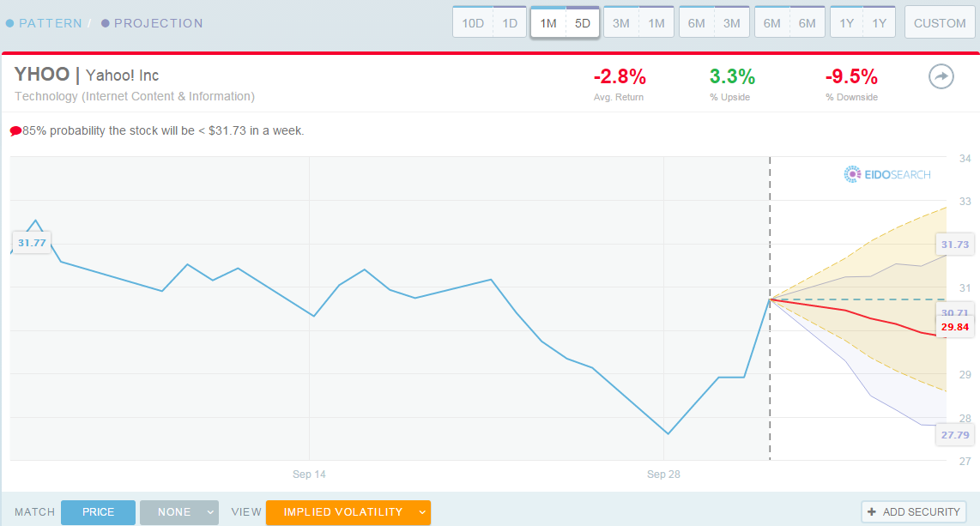Click the 3.3% upside value
This screenshot has width=980, height=526.
pyautogui.click(x=732, y=77)
